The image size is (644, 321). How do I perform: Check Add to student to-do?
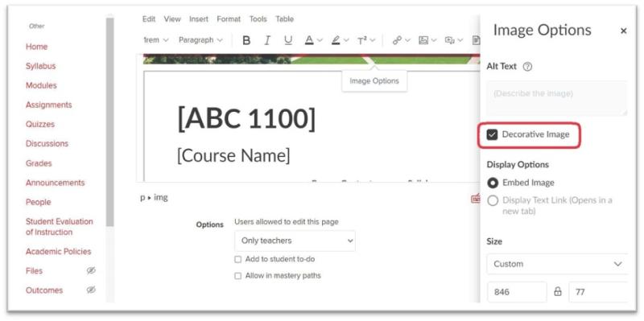[237, 260]
